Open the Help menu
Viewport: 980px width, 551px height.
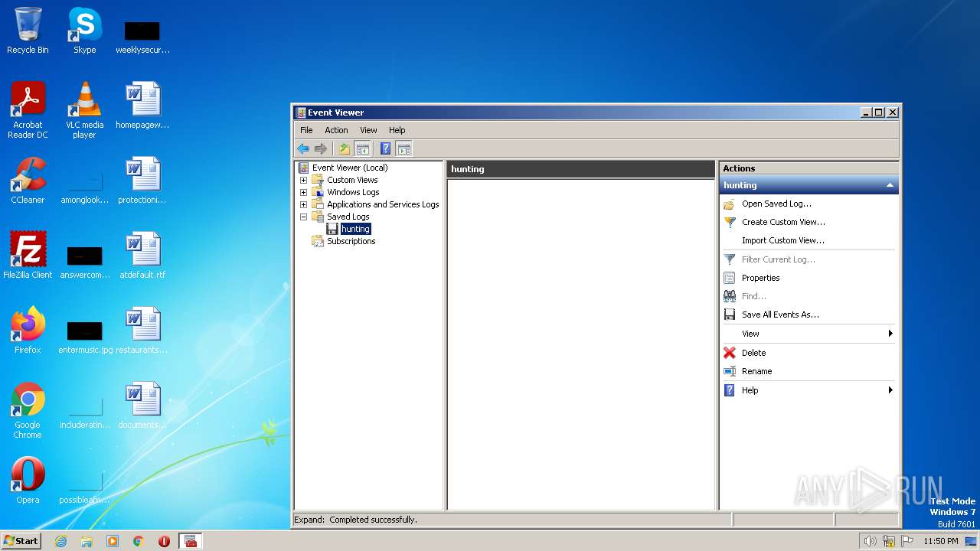(x=397, y=130)
